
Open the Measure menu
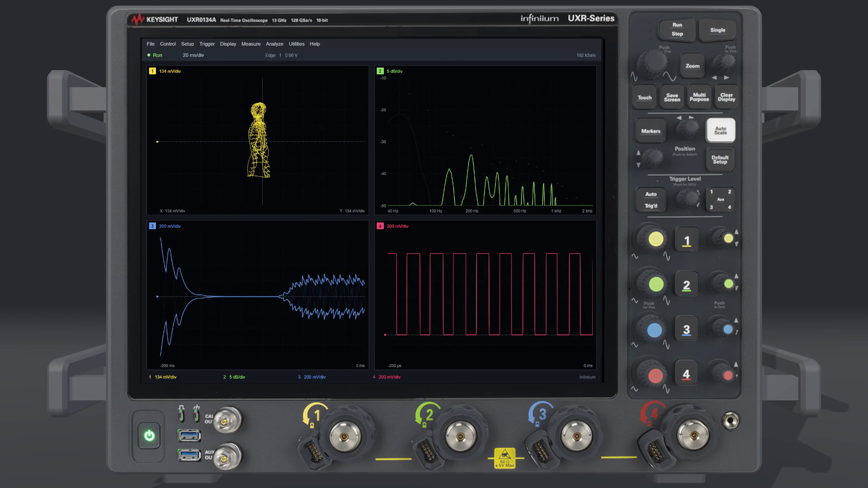(251, 44)
